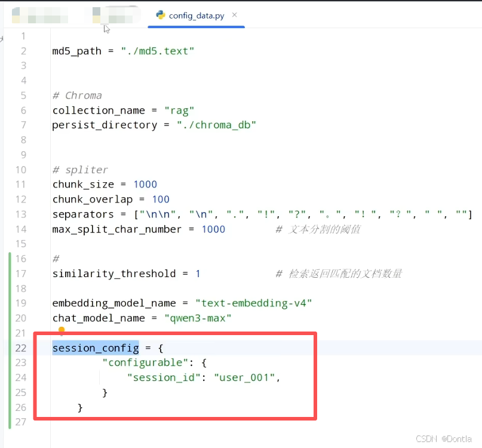Click chunk_size value 1000

coord(145,185)
